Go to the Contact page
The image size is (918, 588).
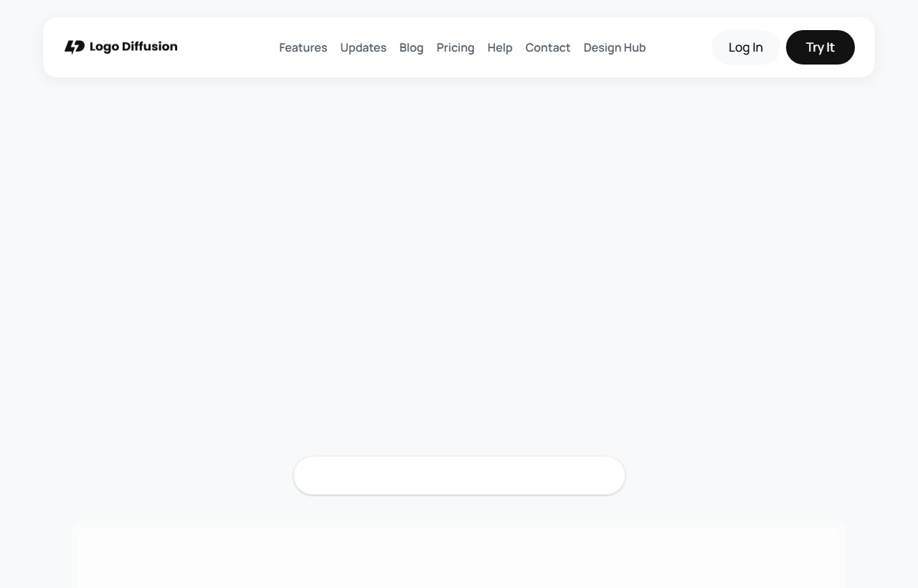point(548,47)
